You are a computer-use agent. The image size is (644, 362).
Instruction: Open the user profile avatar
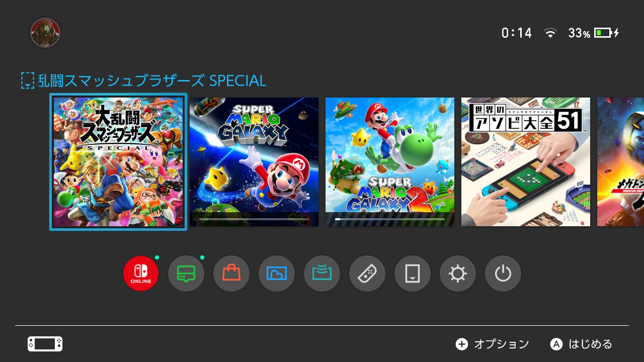coord(45,33)
